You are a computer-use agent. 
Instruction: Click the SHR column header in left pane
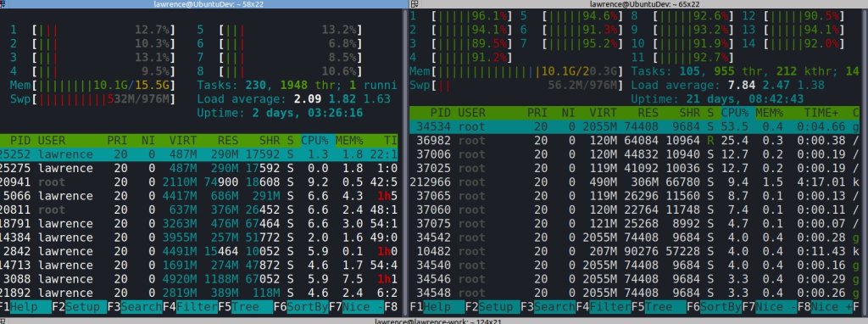[x=269, y=141]
